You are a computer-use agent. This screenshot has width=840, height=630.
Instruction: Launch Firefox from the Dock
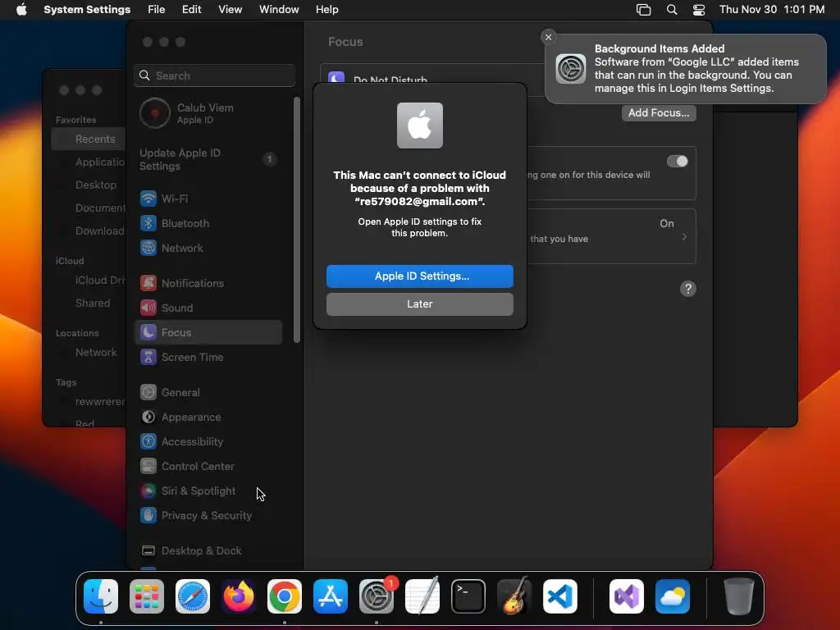(x=239, y=596)
